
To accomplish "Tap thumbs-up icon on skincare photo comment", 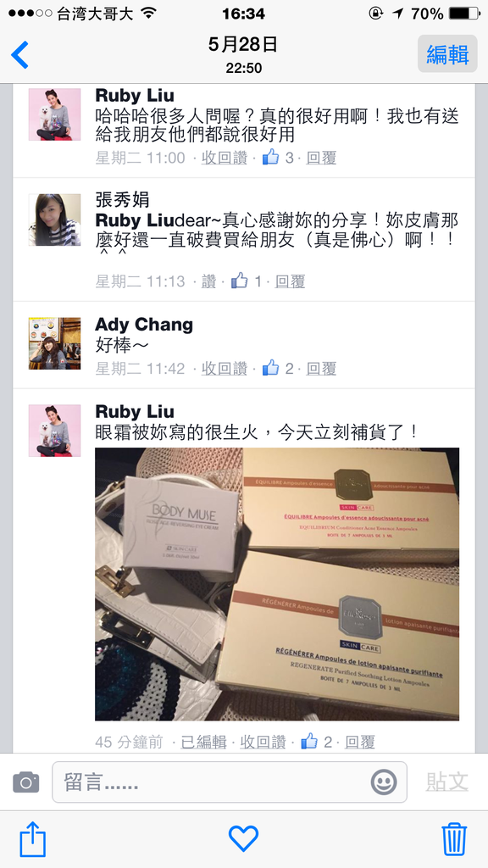I will pos(309,741).
